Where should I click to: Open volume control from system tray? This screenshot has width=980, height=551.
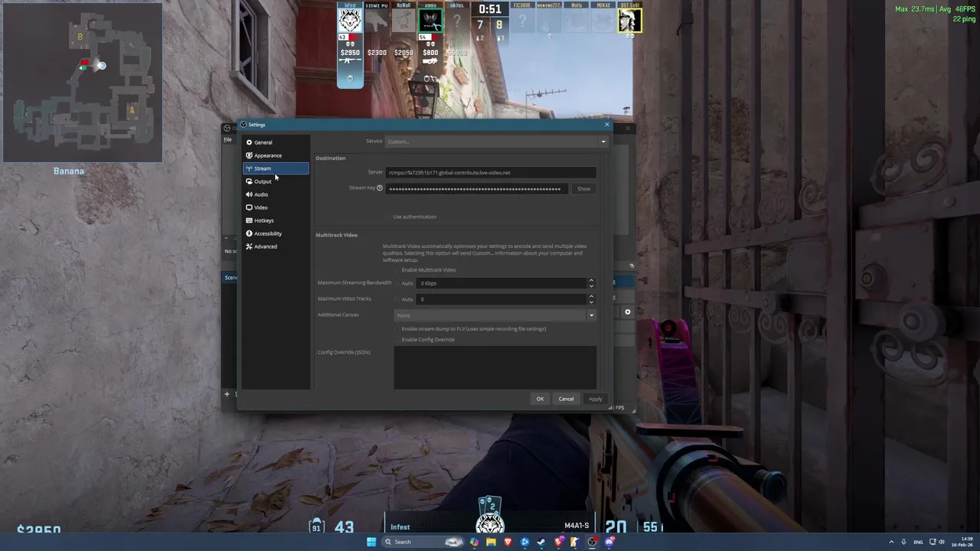[941, 542]
